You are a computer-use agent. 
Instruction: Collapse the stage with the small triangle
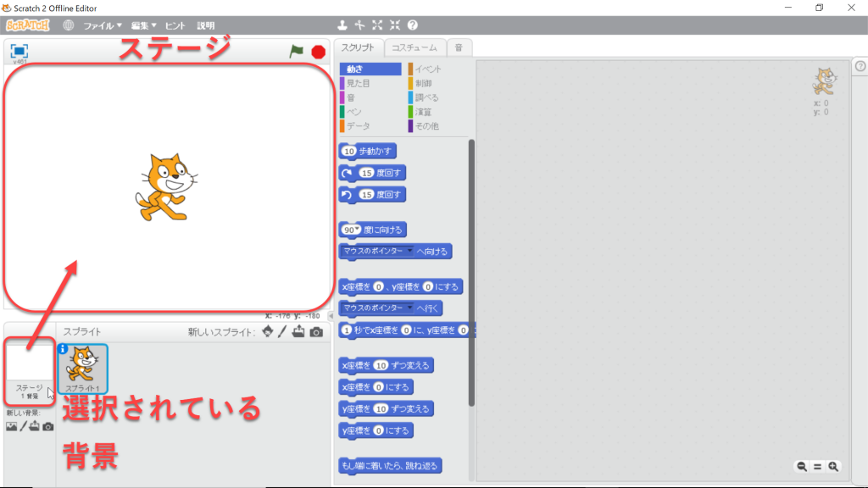pos(331,316)
